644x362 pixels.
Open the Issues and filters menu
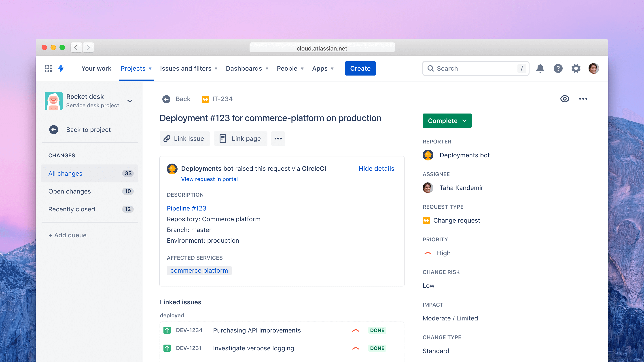pyautogui.click(x=188, y=68)
